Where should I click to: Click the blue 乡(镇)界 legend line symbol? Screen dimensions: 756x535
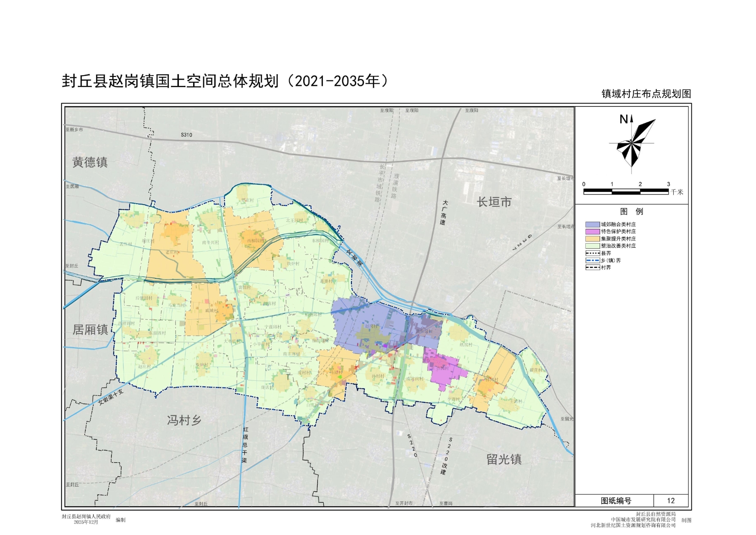coord(592,260)
